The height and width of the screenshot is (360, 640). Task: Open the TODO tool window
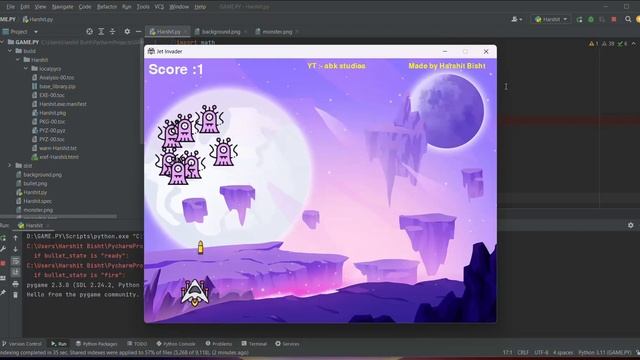pos(137,344)
